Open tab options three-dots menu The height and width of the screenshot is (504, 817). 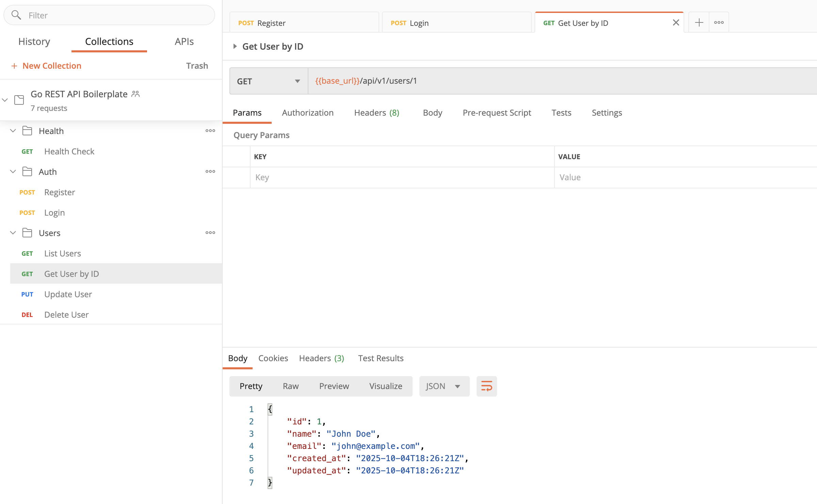tap(719, 22)
